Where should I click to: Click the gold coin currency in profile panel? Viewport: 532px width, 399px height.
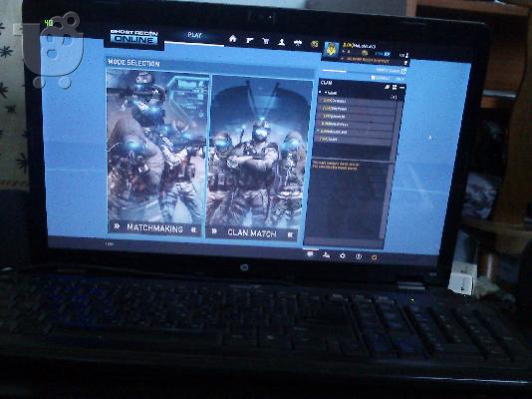tap(365, 53)
